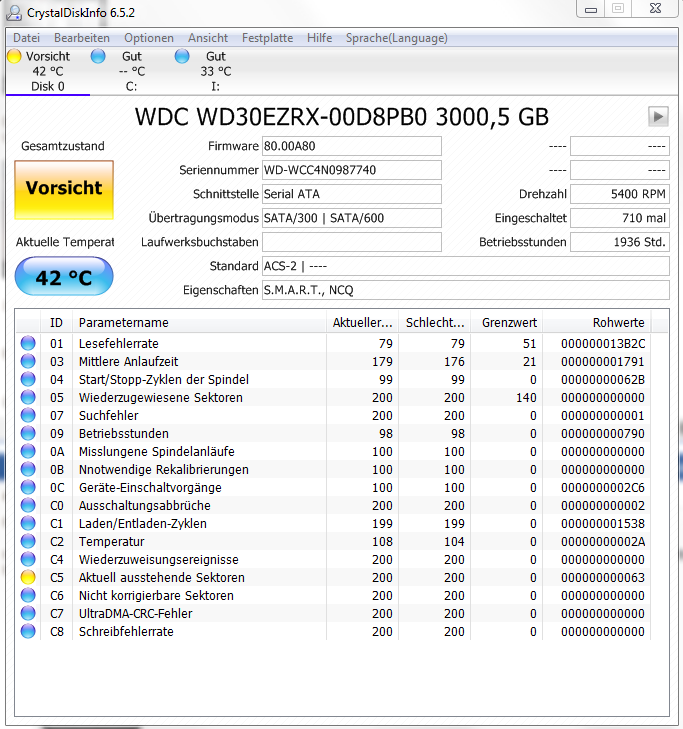This screenshot has width=683, height=729.
Task: Click status icon for row 09 Betriebsstunden
Action: coord(28,433)
